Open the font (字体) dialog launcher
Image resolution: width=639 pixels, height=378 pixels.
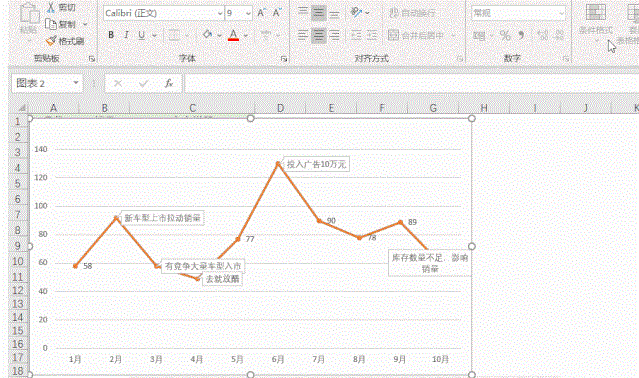coord(284,59)
